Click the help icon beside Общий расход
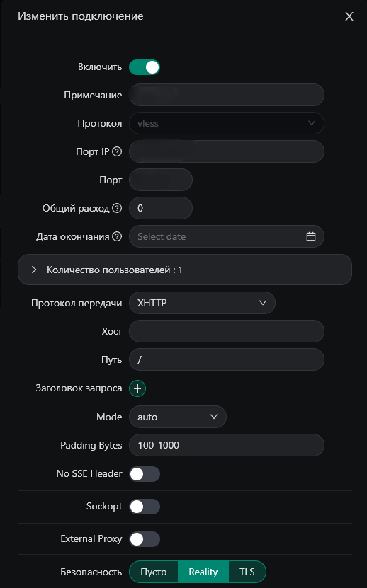367x588 pixels. click(117, 208)
